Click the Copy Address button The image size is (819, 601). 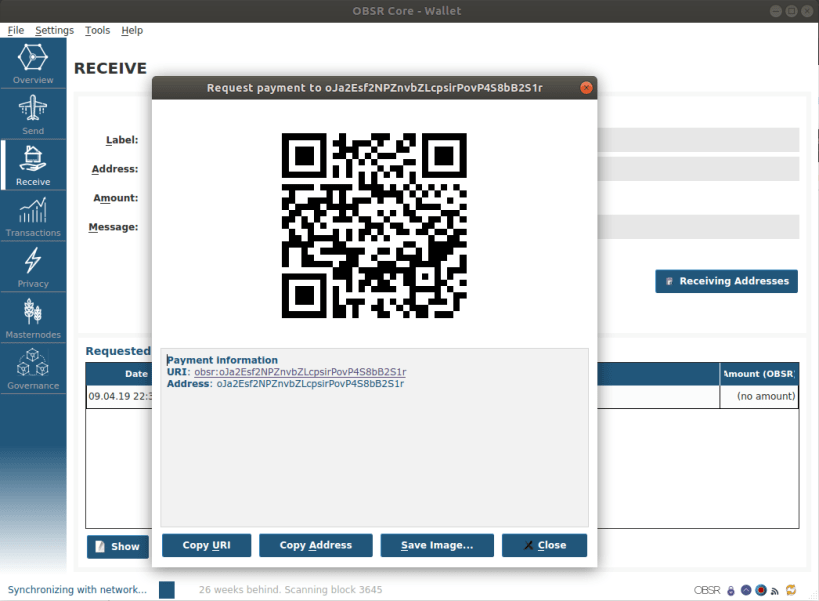tap(315, 545)
